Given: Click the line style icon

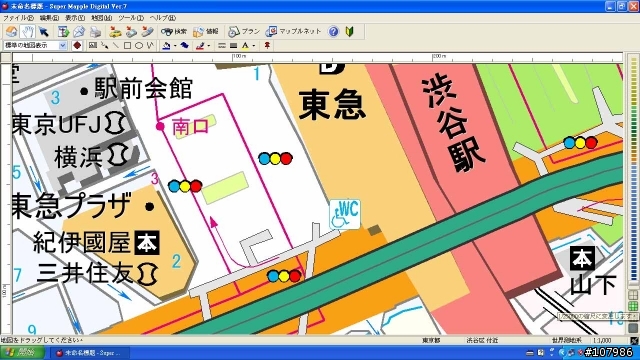Looking at the screenshot, I should (222, 46).
